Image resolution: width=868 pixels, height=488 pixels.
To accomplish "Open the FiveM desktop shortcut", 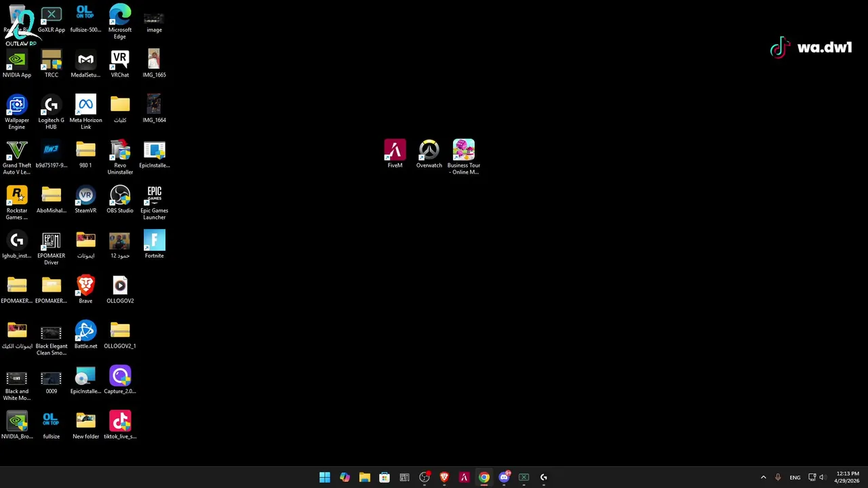I will pyautogui.click(x=395, y=155).
